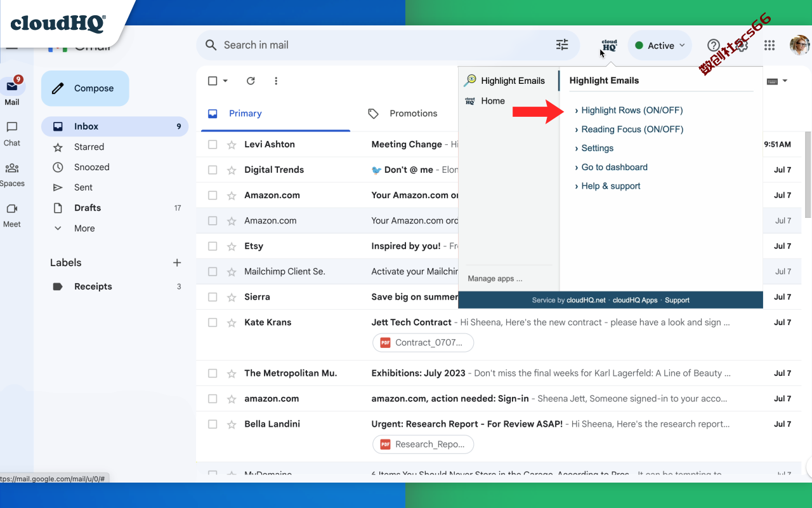Create a new label with plus icon
Viewport: 812px width, 508px height.
[x=177, y=262]
